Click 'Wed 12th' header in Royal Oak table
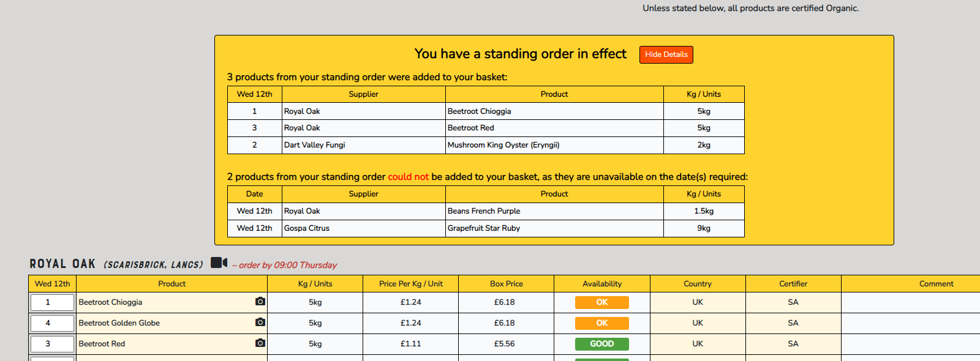The image size is (980, 361). [52, 284]
